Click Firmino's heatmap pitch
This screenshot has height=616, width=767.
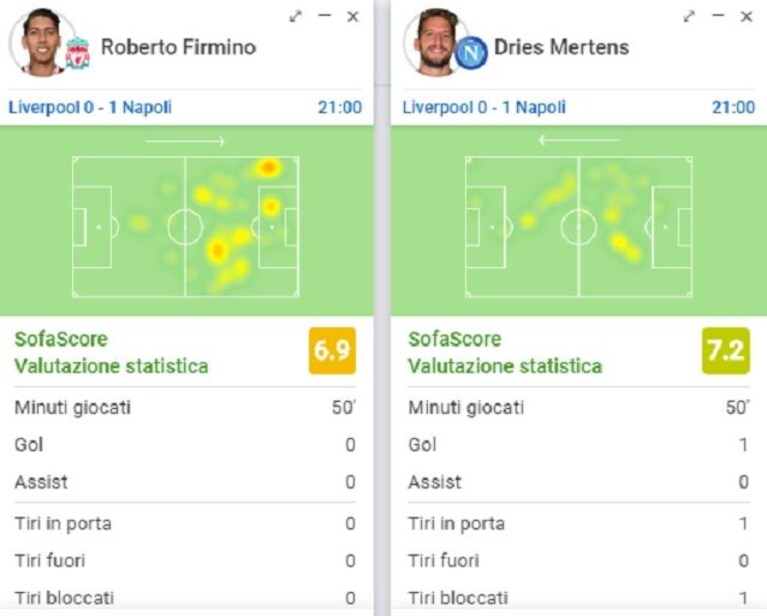186,227
